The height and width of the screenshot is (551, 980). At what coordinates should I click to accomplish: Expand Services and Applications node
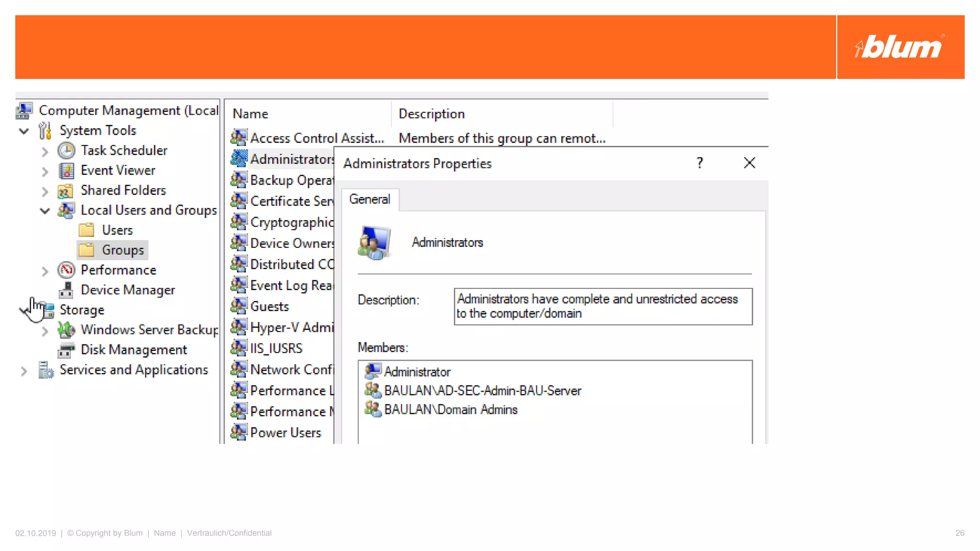(24, 371)
